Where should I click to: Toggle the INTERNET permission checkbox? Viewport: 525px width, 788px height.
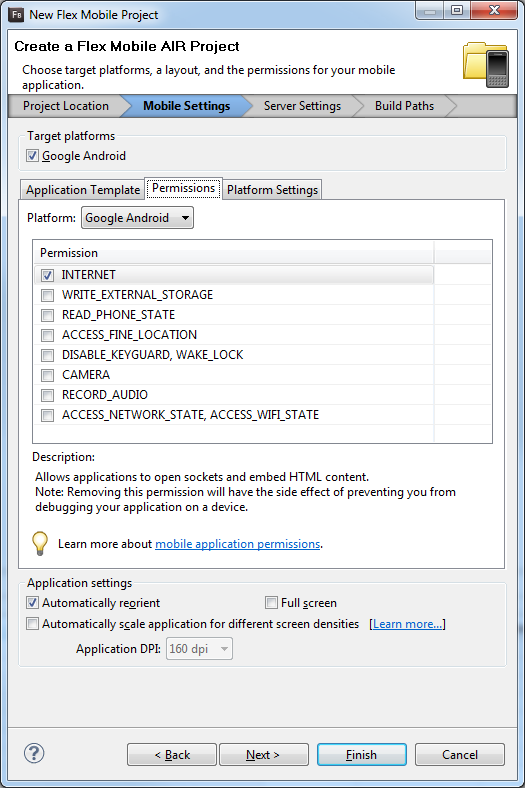click(x=47, y=275)
